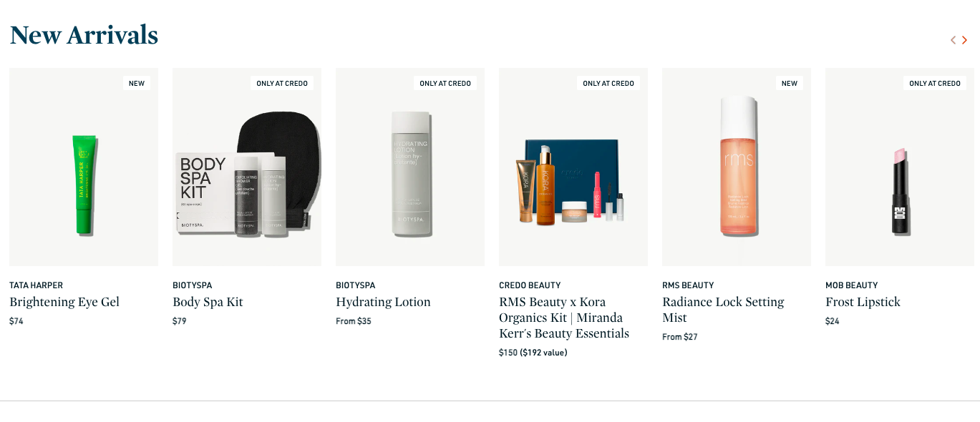Open Brightening Eye Gel title link

tap(64, 302)
